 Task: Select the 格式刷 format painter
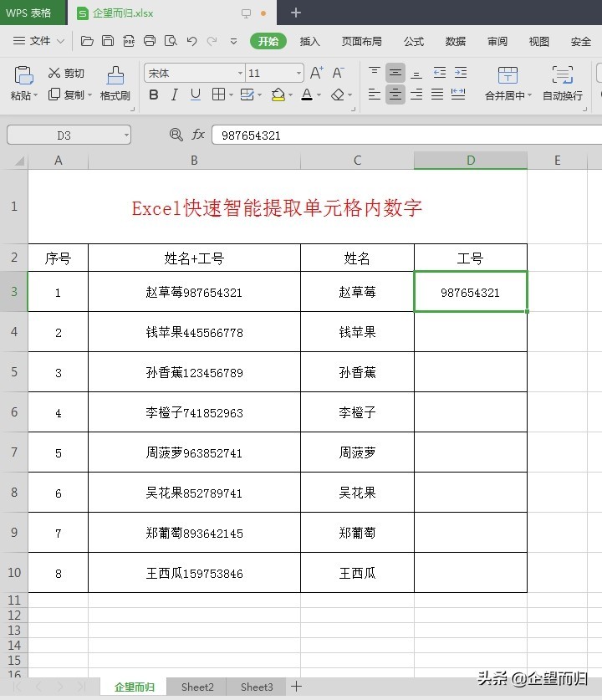(115, 83)
